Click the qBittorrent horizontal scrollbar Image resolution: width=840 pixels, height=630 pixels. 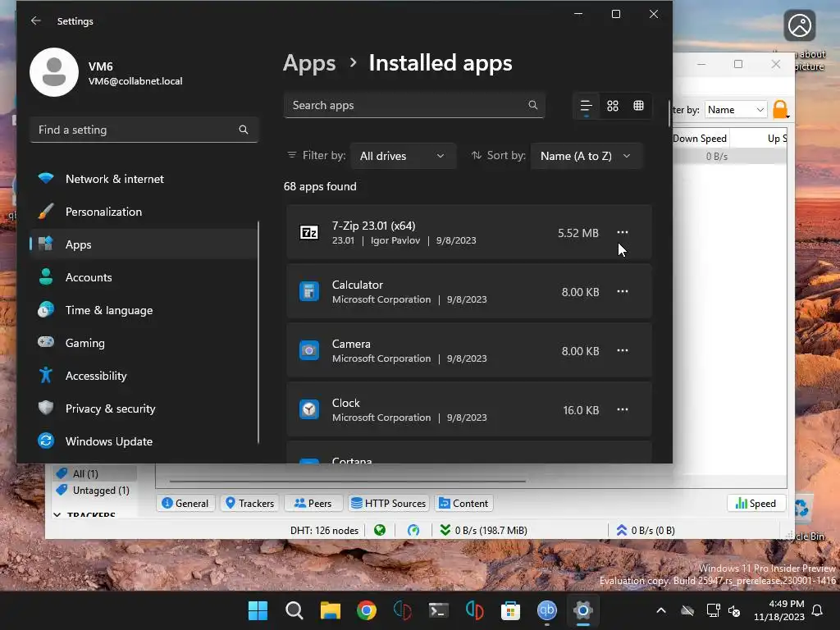click(347, 481)
